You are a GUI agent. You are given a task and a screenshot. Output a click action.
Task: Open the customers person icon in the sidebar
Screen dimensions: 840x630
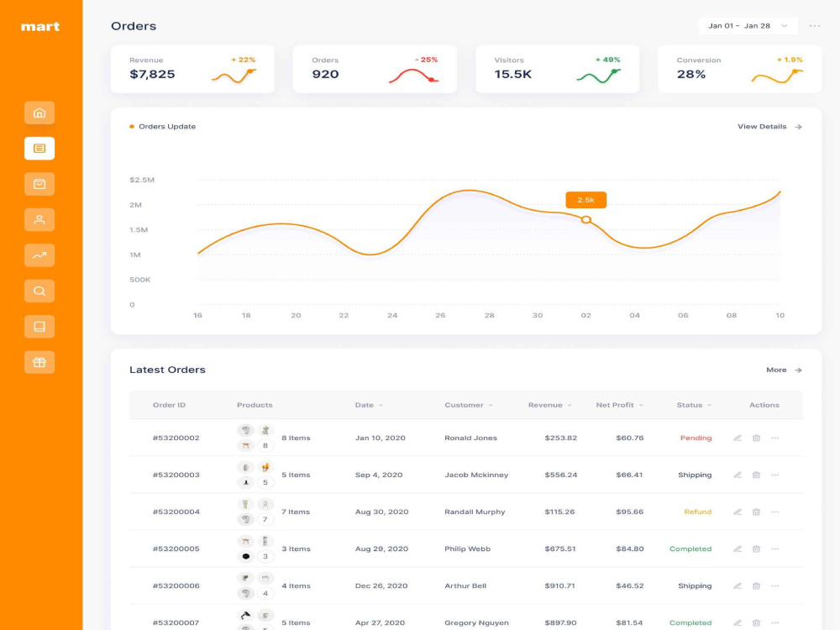pos(39,219)
